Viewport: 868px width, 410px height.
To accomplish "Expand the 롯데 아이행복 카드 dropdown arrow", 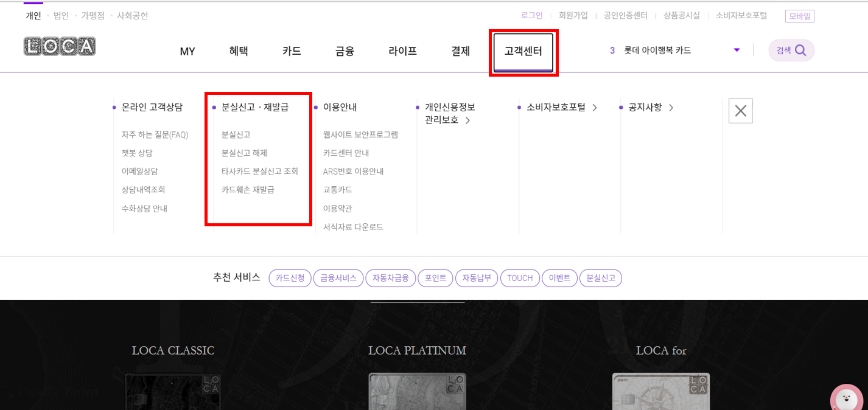I will 737,50.
